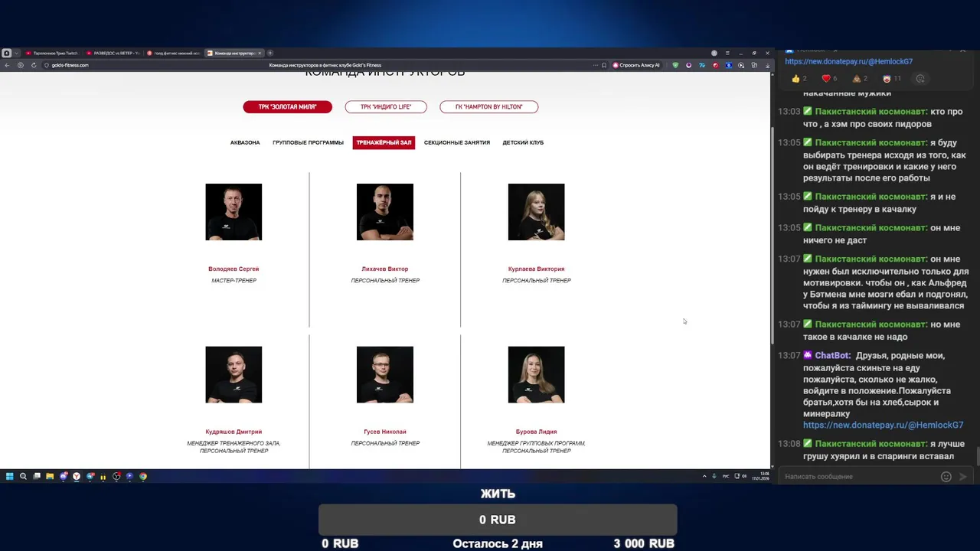This screenshot has height=551, width=980.
Task: Open the downloads arrow icon in browser toolbar
Action: coord(767,65)
